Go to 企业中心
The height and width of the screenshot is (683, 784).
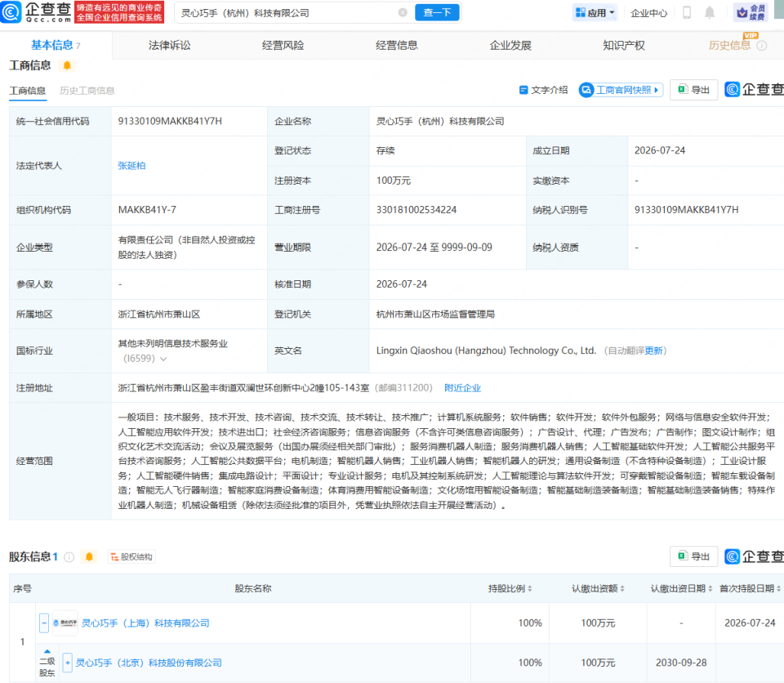click(x=648, y=13)
